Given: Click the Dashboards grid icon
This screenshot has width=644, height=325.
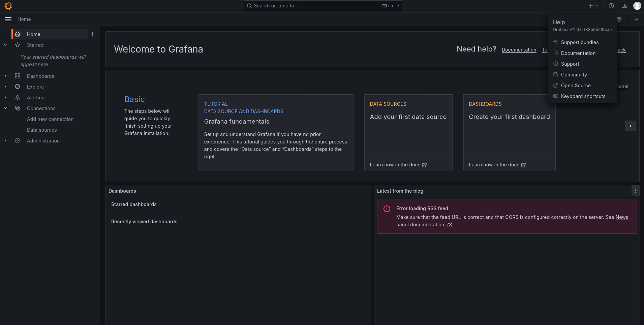Looking at the screenshot, I should point(18,76).
